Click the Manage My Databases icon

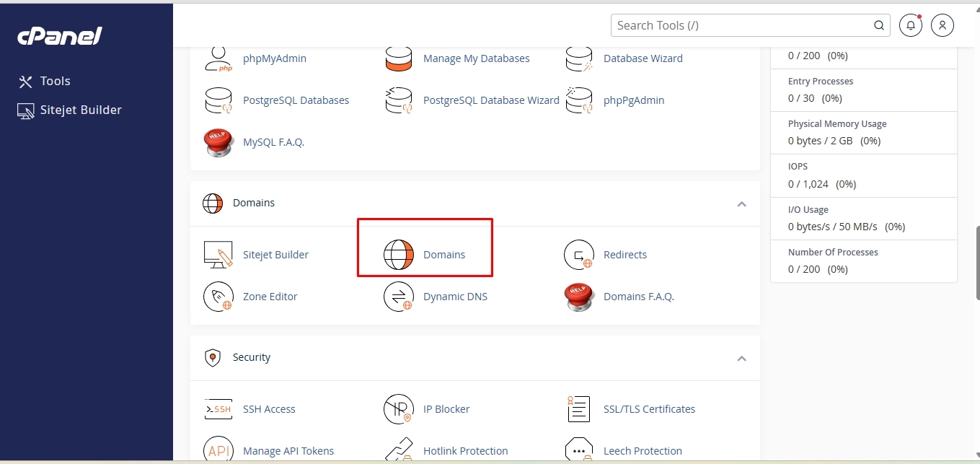tap(399, 58)
